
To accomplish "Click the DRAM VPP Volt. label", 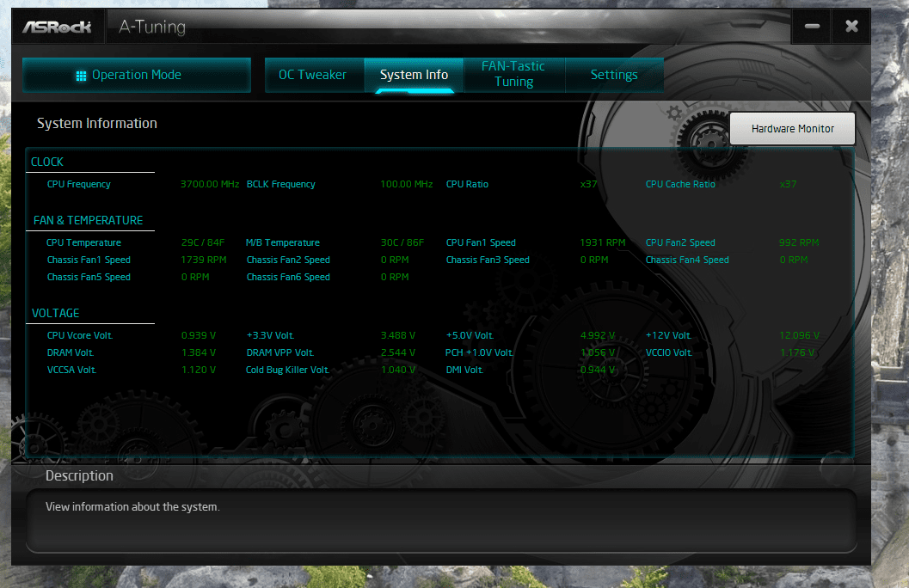I will pos(280,353).
